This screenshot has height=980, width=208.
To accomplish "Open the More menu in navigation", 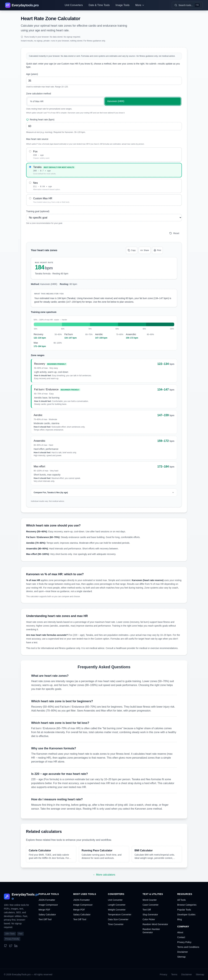I will click(140, 5).
